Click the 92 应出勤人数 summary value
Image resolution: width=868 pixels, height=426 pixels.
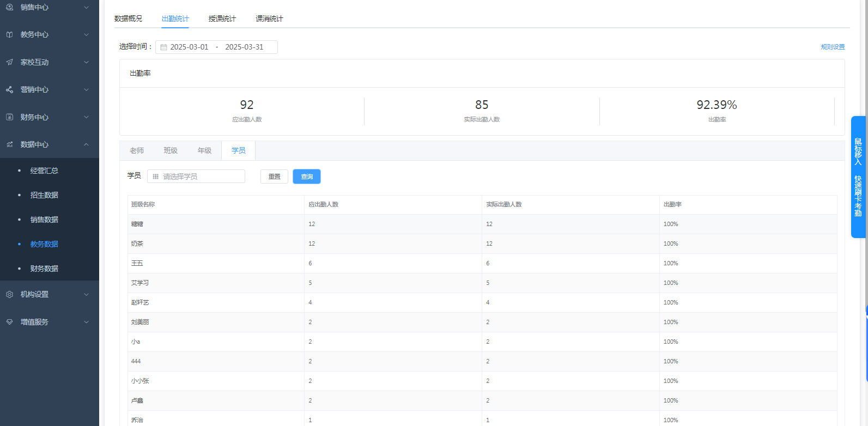click(x=247, y=105)
